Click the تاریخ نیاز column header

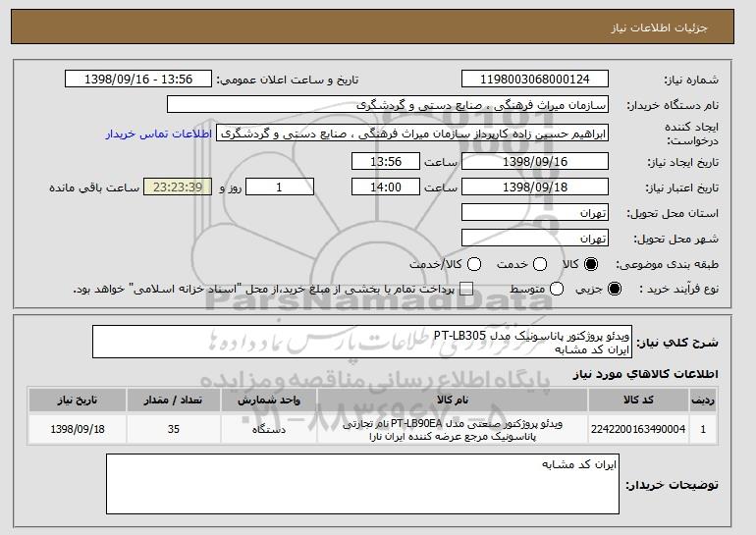coord(78,401)
